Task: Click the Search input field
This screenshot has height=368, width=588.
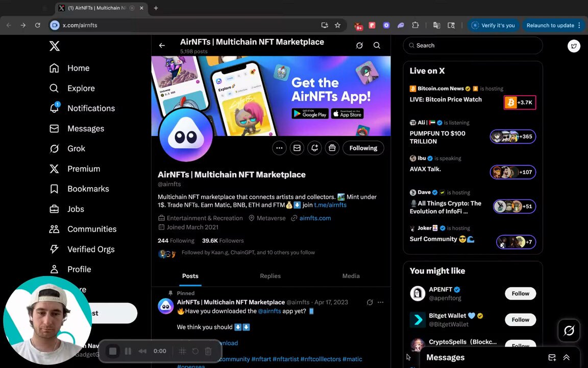Action: (x=473, y=45)
